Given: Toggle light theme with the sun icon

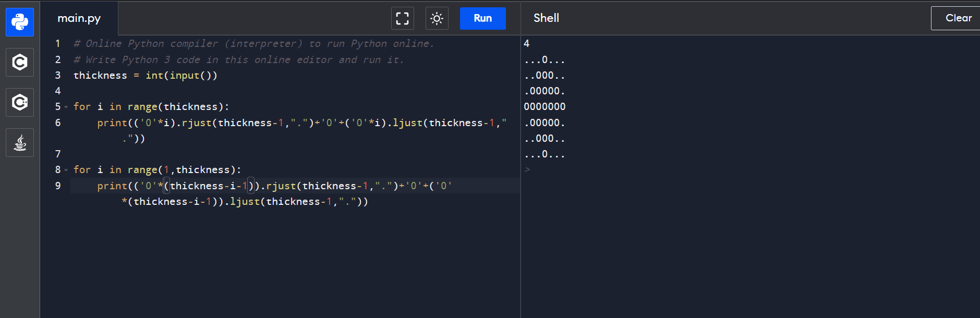Looking at the screenshot, I should pyautogui.click(x=437, y=19).
